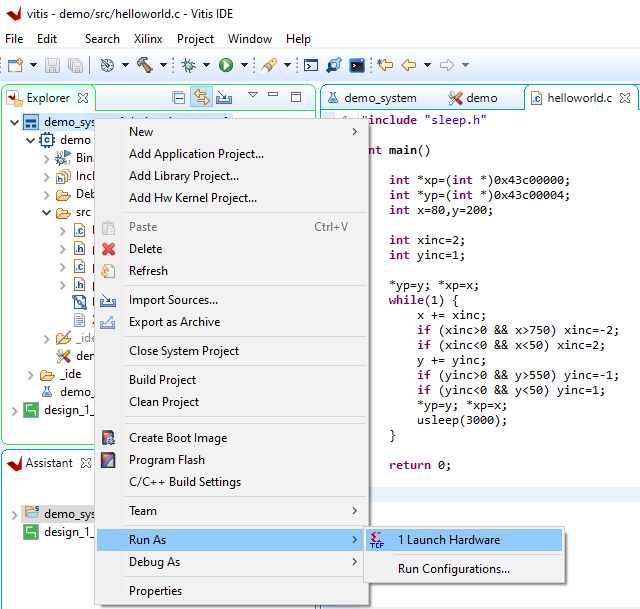
Task: Collapse the src folder tree node
Action: click(x=47, y=213)
